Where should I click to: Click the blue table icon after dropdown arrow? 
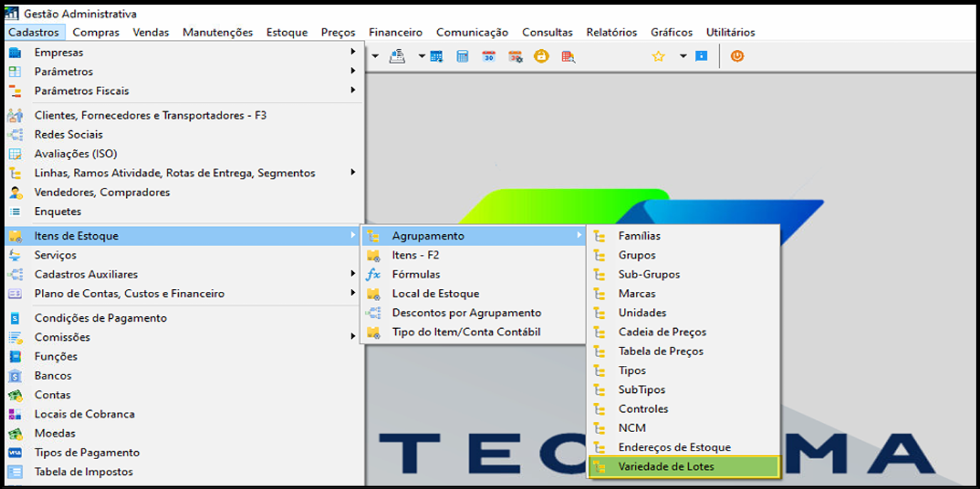click(x=437, y=56)
